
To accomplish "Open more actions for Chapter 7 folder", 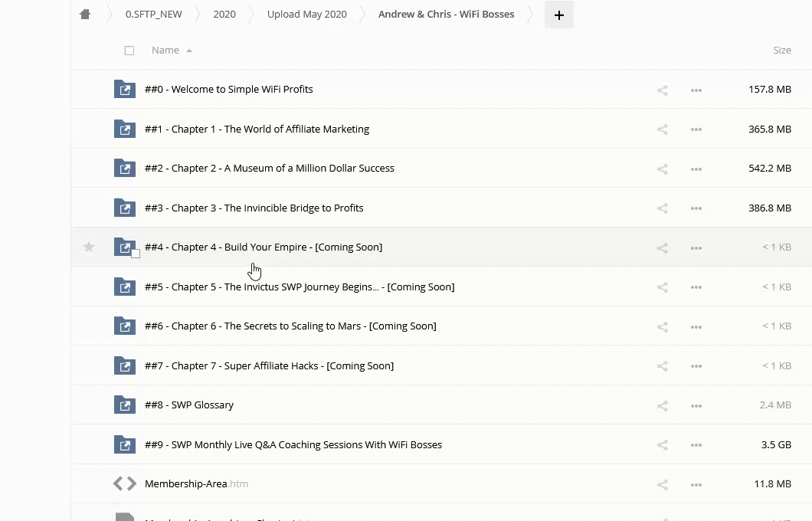I will coord(696,366).
